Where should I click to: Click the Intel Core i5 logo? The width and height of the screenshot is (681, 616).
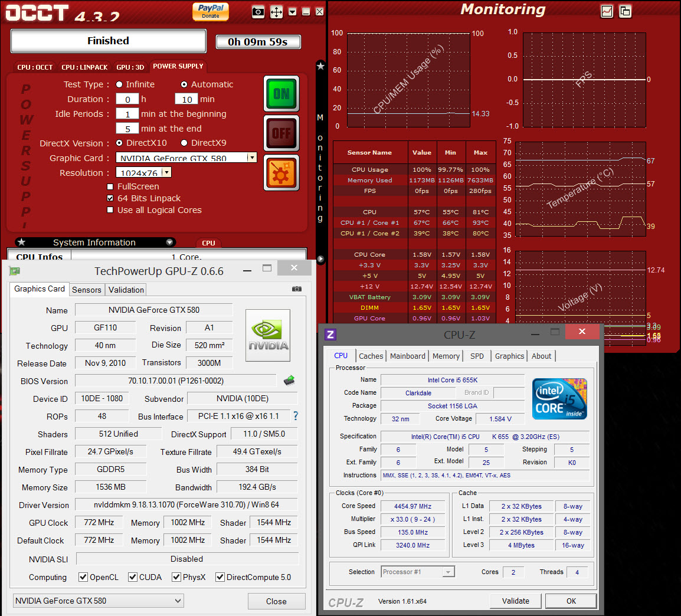pos(559,398)
